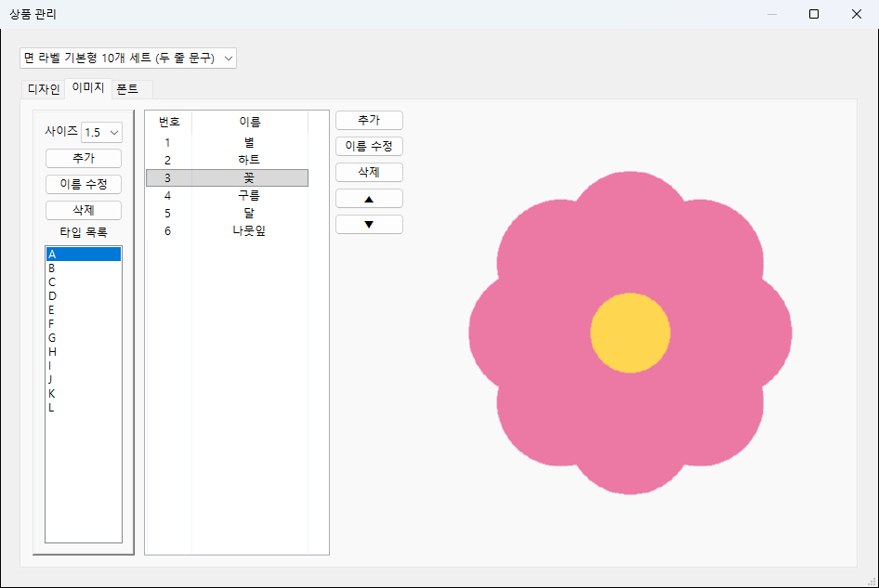The width and height of the screenshot is (879, 588).
Task: Move selected image up with ▲ button
Action: pyautogui.click(x=370, y=199)
